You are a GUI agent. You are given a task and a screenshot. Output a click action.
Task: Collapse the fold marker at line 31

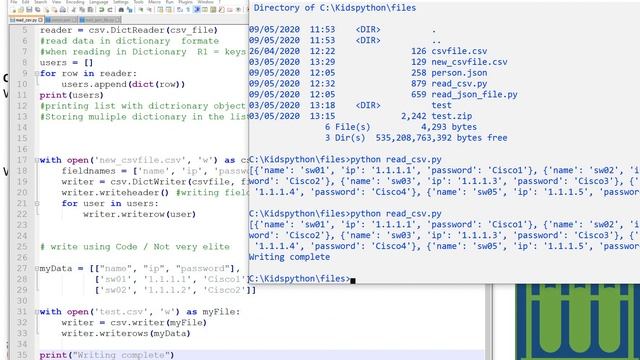point(37,312)
